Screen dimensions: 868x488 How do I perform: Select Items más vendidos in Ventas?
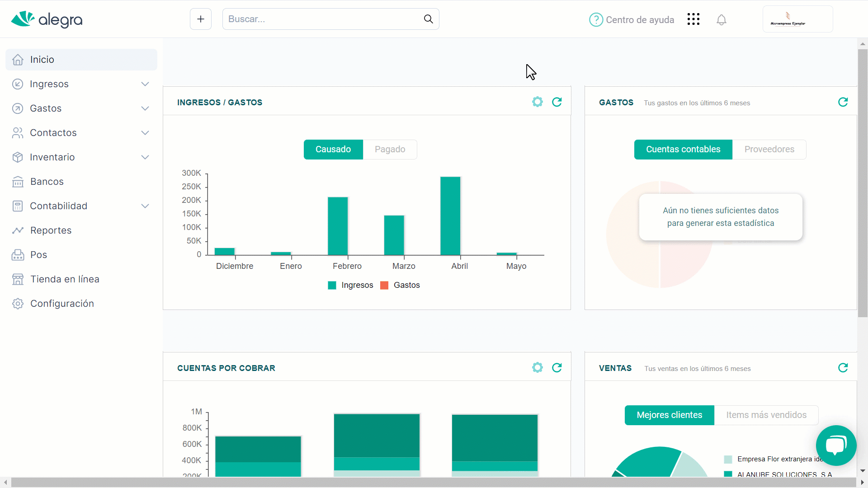pyautogui.click(x=766, y=415)
